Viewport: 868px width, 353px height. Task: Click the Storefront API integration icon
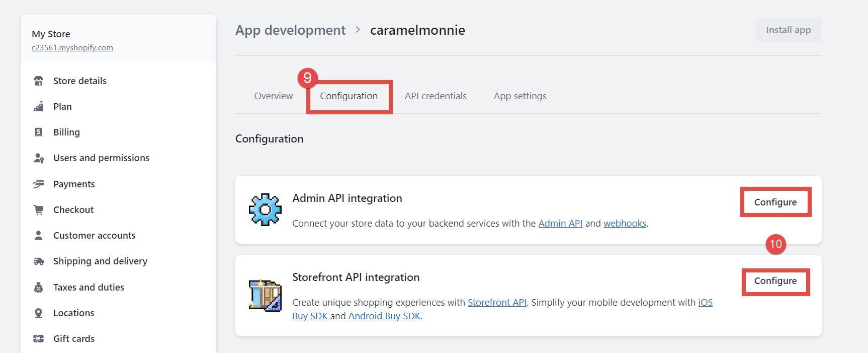[x=265, y=295]
